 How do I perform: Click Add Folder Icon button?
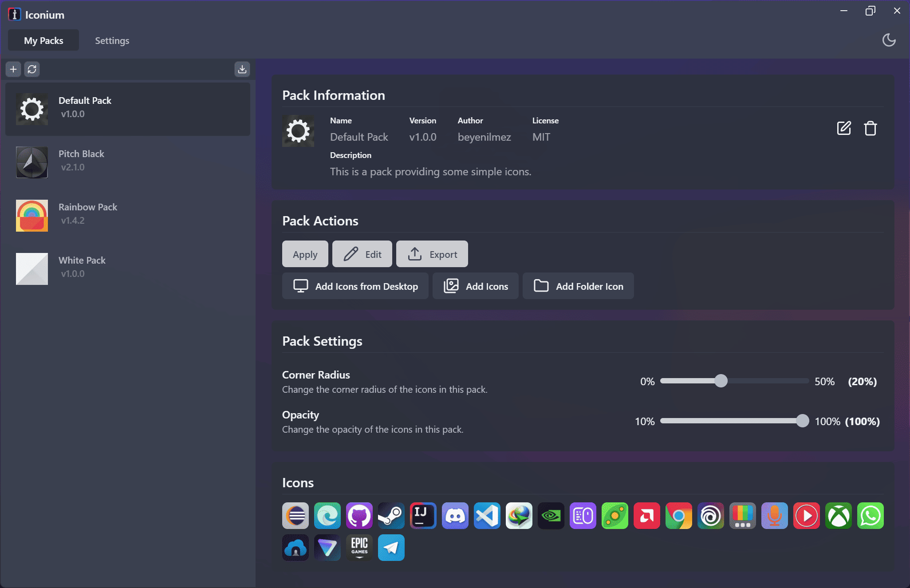(x=578, y=286)
